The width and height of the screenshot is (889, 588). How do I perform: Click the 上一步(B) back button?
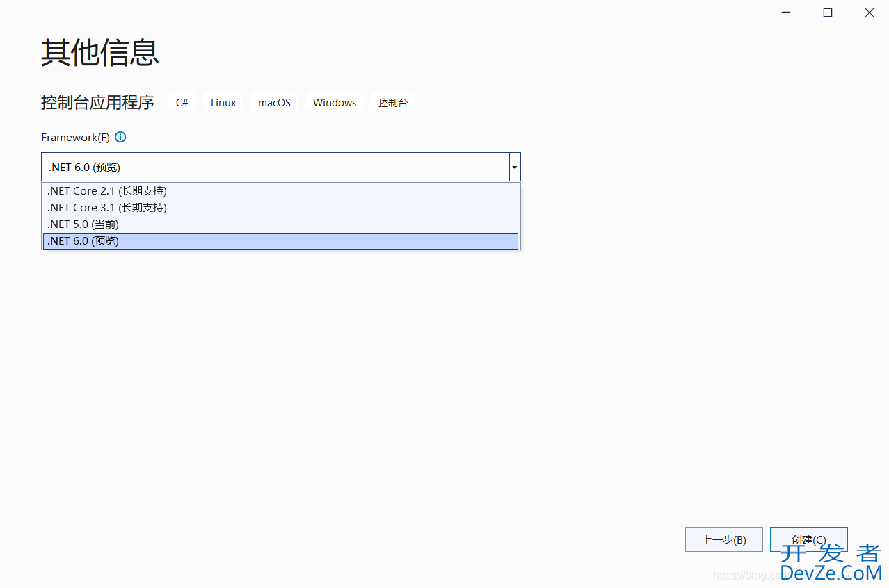(x=724, y=539)
